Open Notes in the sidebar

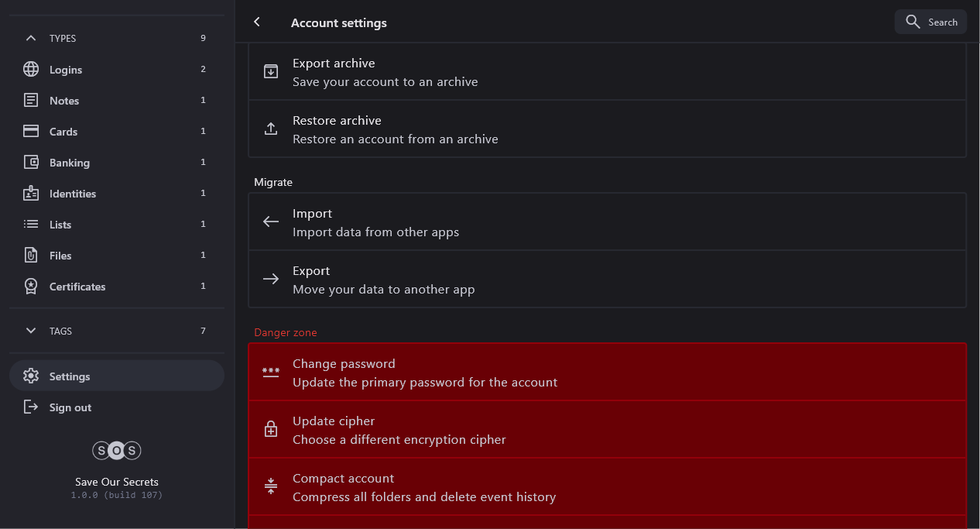point(64,101)
